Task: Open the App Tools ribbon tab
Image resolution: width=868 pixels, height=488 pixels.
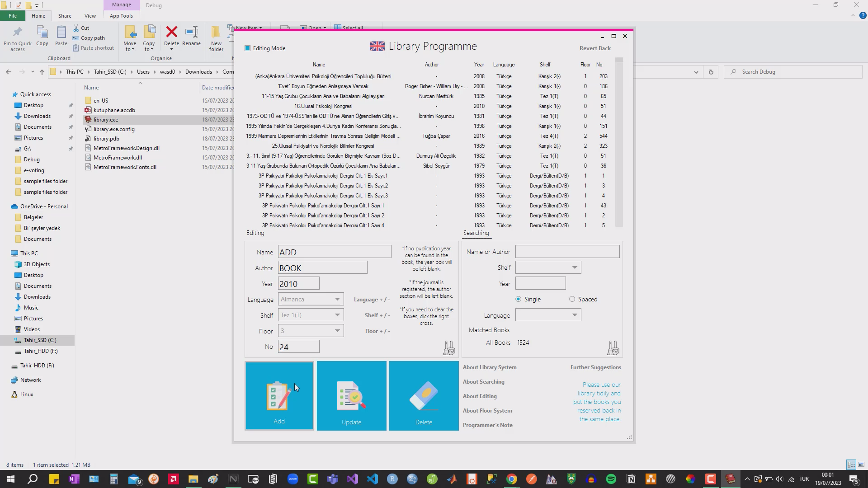Action: pyautogui.click(x=121, y=16)
